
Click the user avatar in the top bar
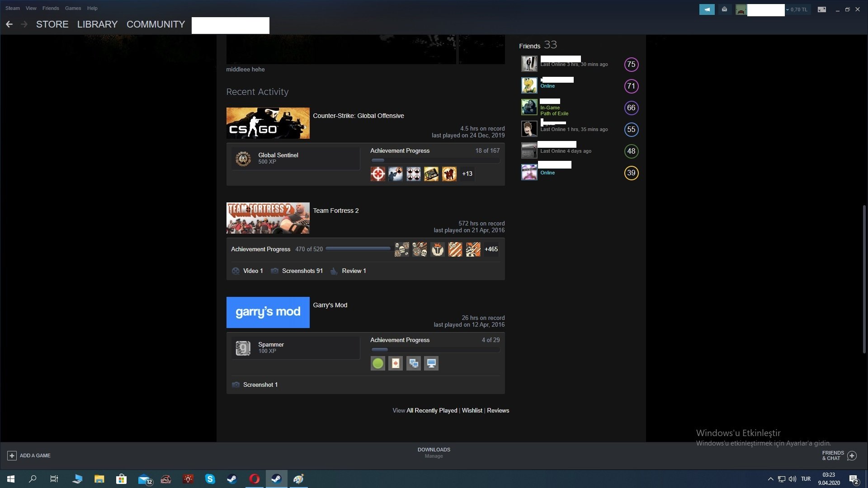(x=741, y=9)
